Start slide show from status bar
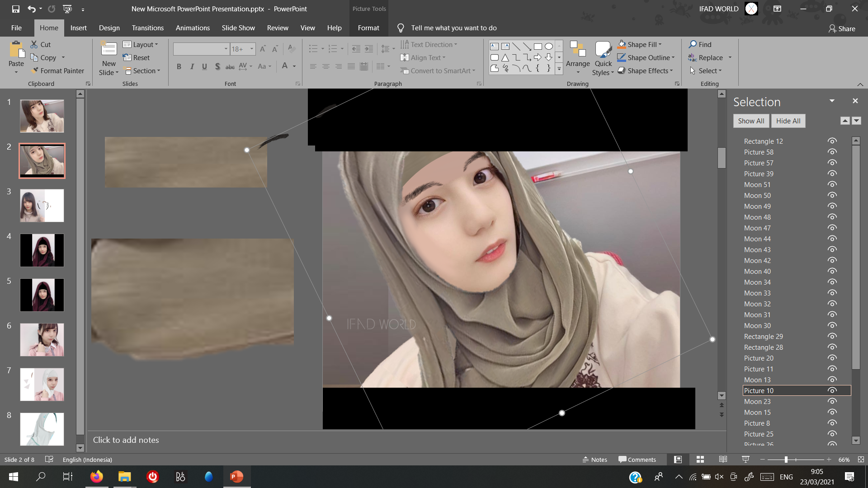 click(746, 460)
